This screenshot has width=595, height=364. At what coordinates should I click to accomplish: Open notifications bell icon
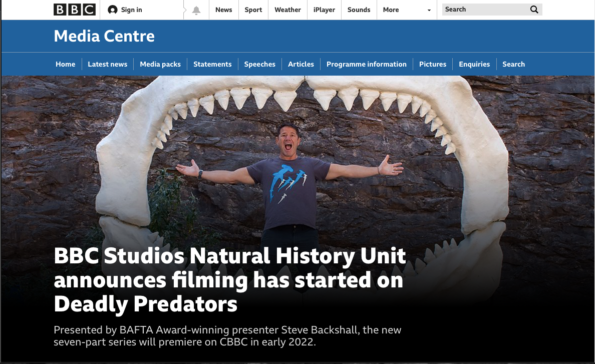(x=196, y=10)
